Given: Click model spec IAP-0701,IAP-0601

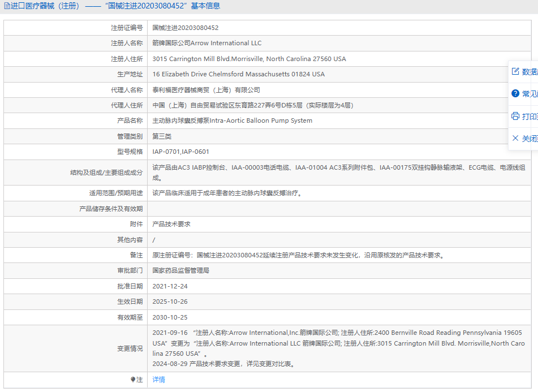Looking at the screenshot, I should tap(181, 152).
